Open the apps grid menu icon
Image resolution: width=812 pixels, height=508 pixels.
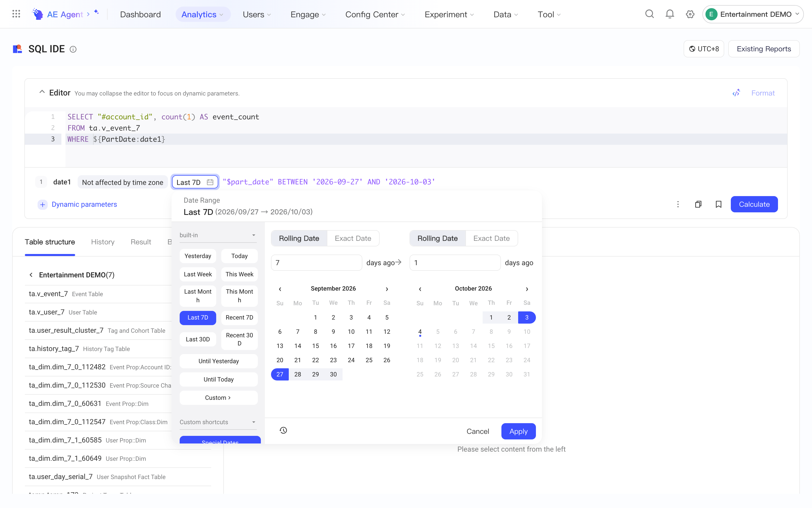16,14
